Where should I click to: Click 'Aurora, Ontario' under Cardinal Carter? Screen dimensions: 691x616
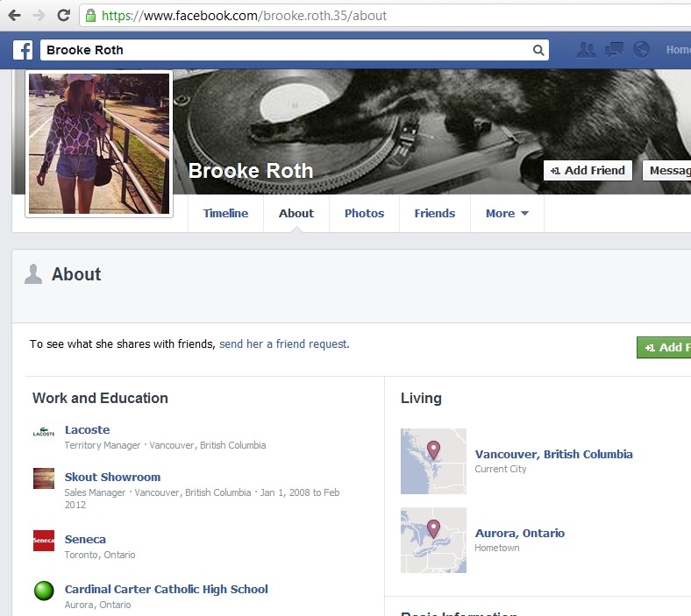[x=98, y=605]
